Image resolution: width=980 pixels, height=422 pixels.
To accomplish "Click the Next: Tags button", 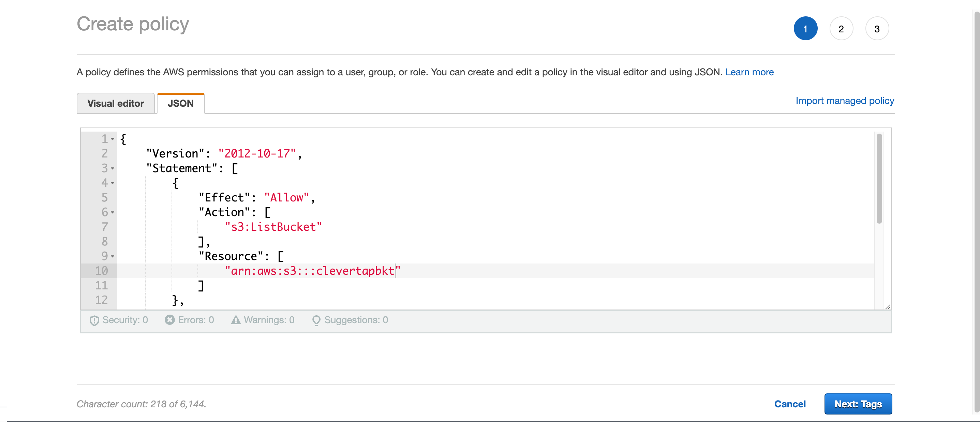I will click(858, 404).
